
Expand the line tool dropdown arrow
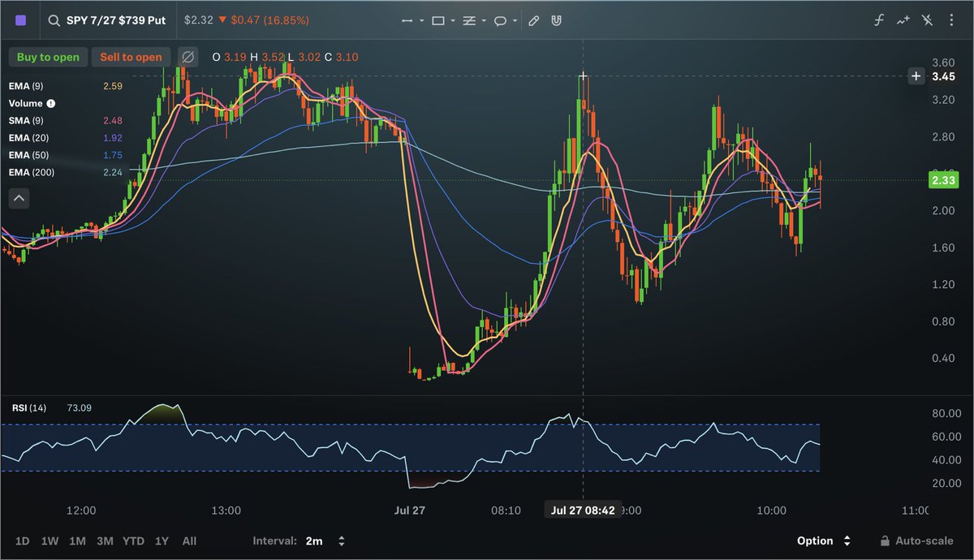pos(422,21)
